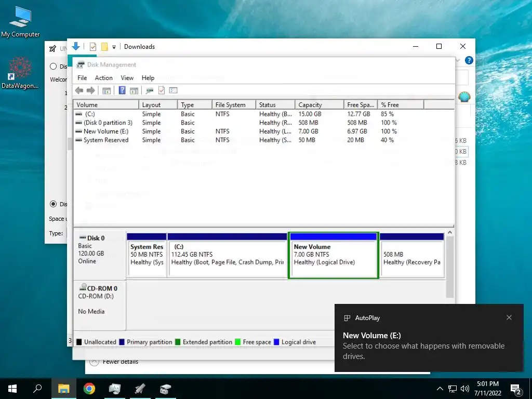532x399 pixels.
Task: Sort by the Status column header
Action: (x=275, y=105)
